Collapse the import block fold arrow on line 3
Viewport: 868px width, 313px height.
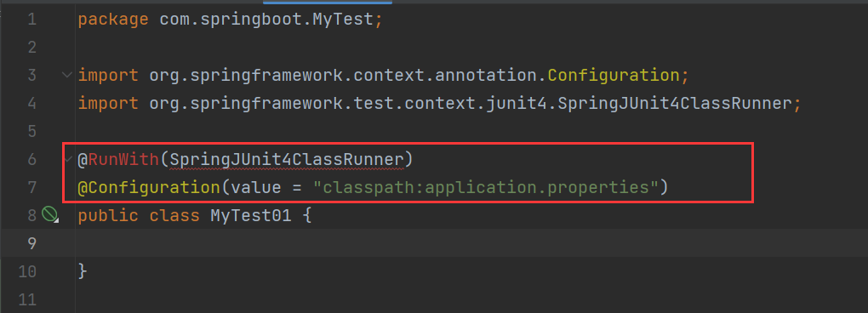[67, 75]
